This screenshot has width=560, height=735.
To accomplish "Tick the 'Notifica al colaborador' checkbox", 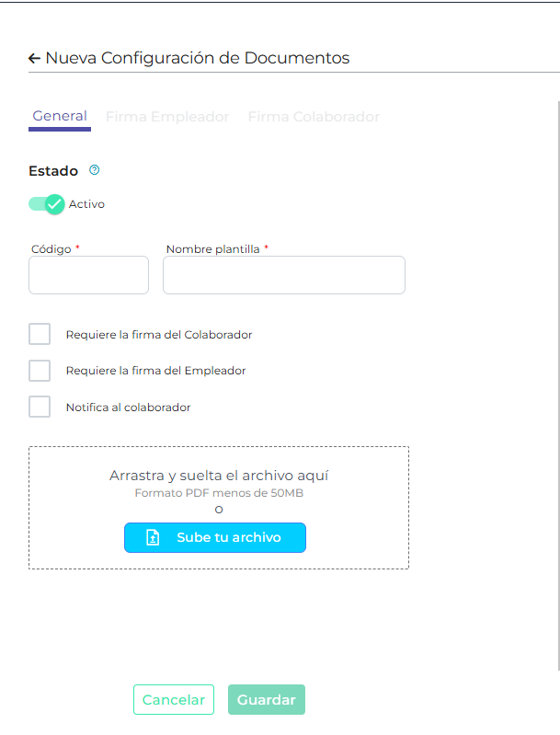I will pos(40,407).
